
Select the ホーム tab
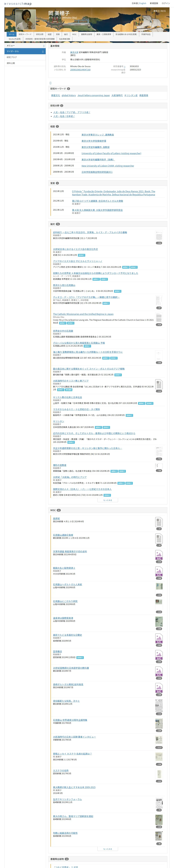(11, 34)
